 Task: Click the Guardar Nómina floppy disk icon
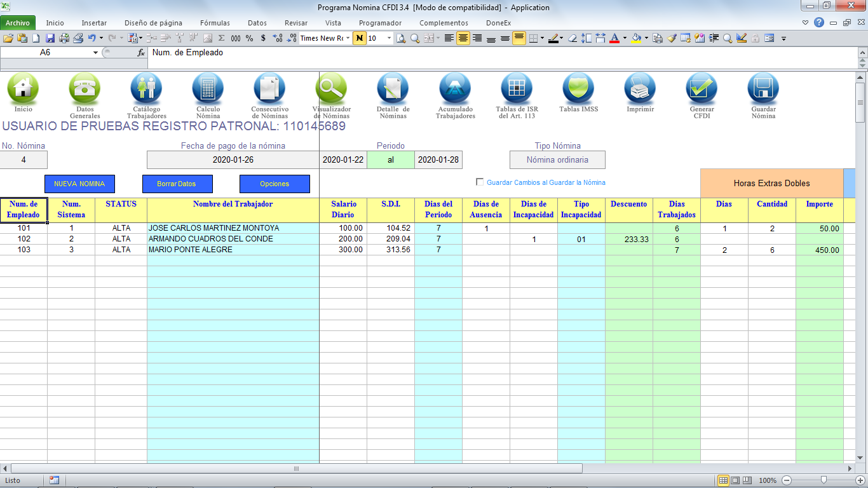point(763,89)
